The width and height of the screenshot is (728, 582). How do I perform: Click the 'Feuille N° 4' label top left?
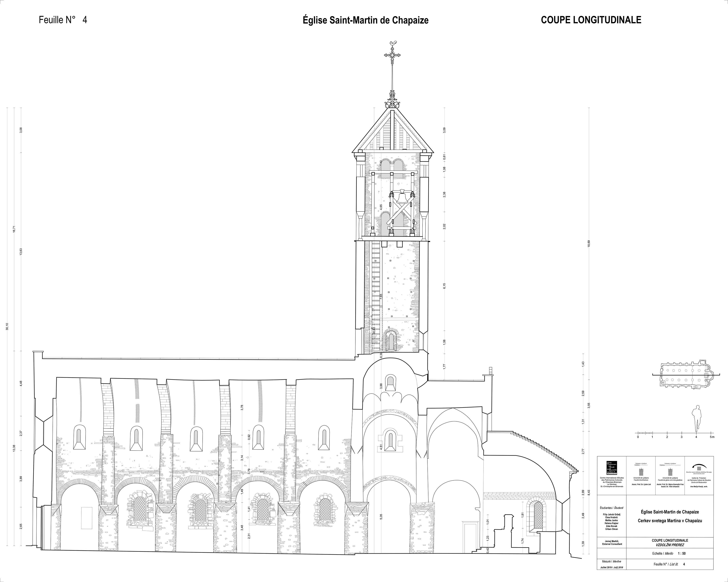63,20
